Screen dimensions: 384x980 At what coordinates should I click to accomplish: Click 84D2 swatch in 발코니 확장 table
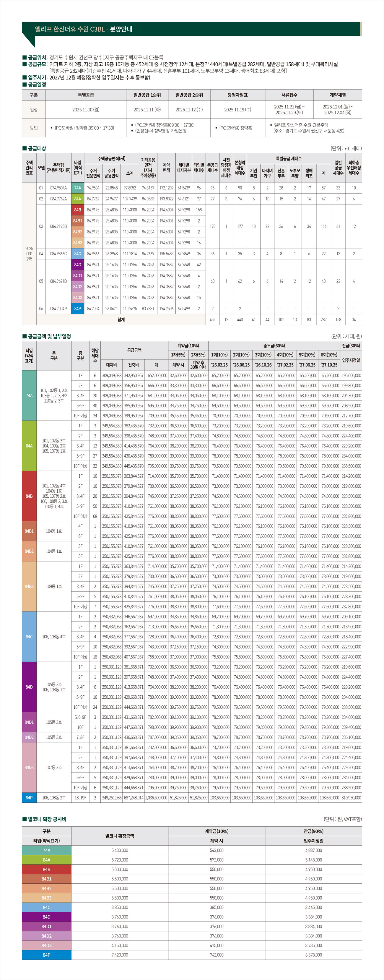click(46, 936)
